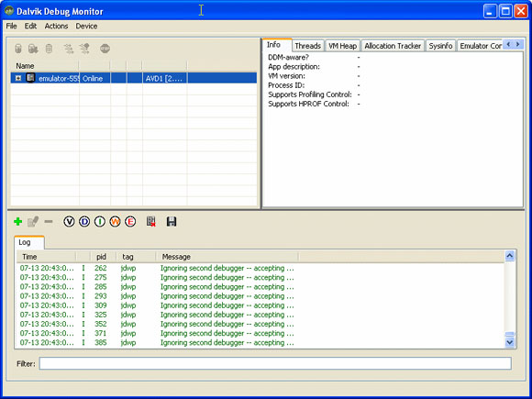Click the log scrollbar thumb
Screen dimensions: 532x399
point(510,334)
